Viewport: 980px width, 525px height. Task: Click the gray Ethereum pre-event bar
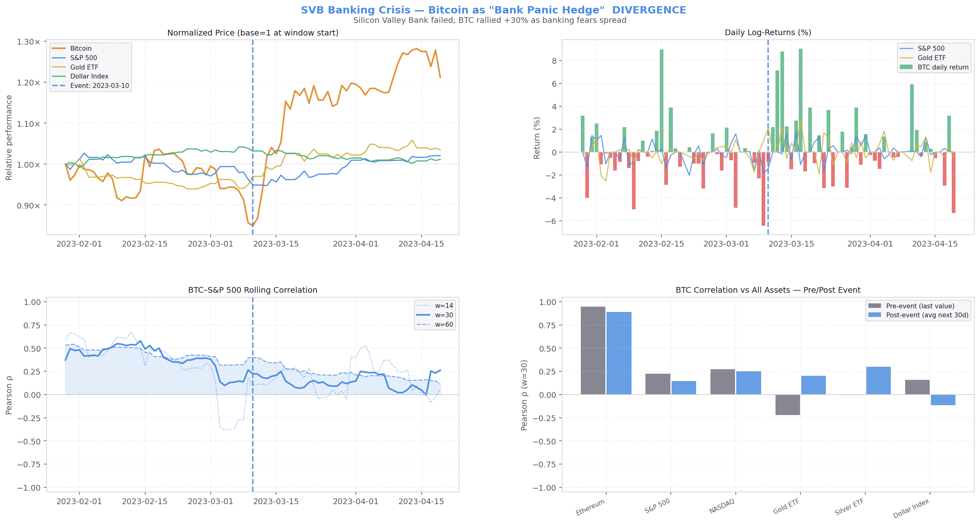pyautogui.click(x=593, y=351)
